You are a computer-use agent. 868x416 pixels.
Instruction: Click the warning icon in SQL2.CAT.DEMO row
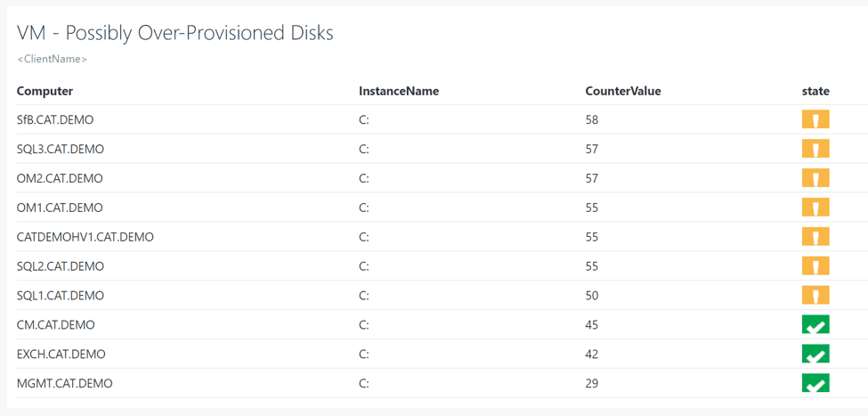pyautogui.click(x=815, y=266)
